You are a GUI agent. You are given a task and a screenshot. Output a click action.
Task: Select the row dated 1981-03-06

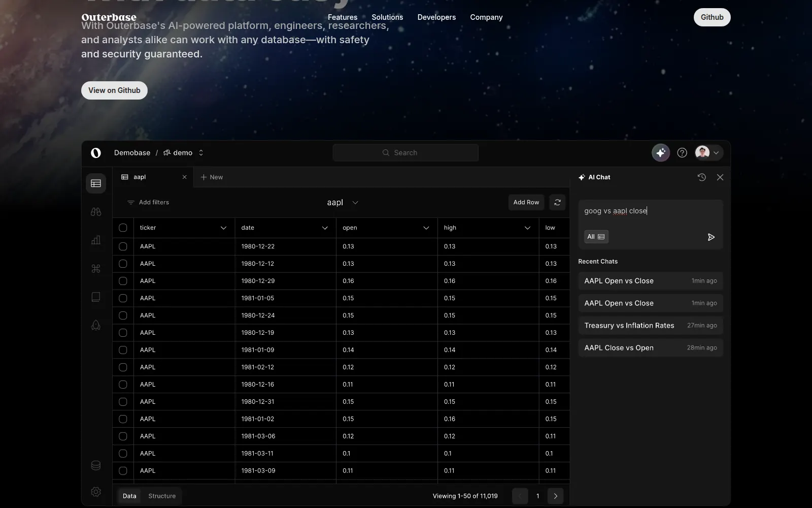tap(123, 436)
